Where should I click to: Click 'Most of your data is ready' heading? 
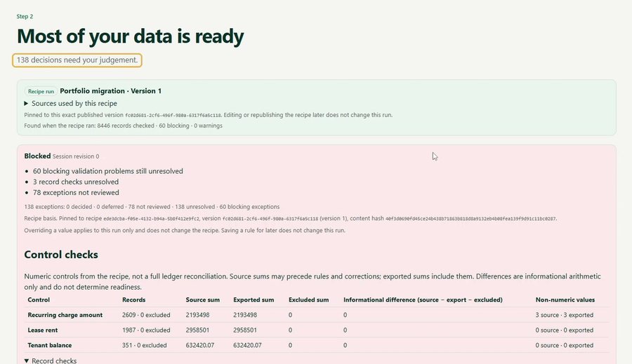[130, 36]
